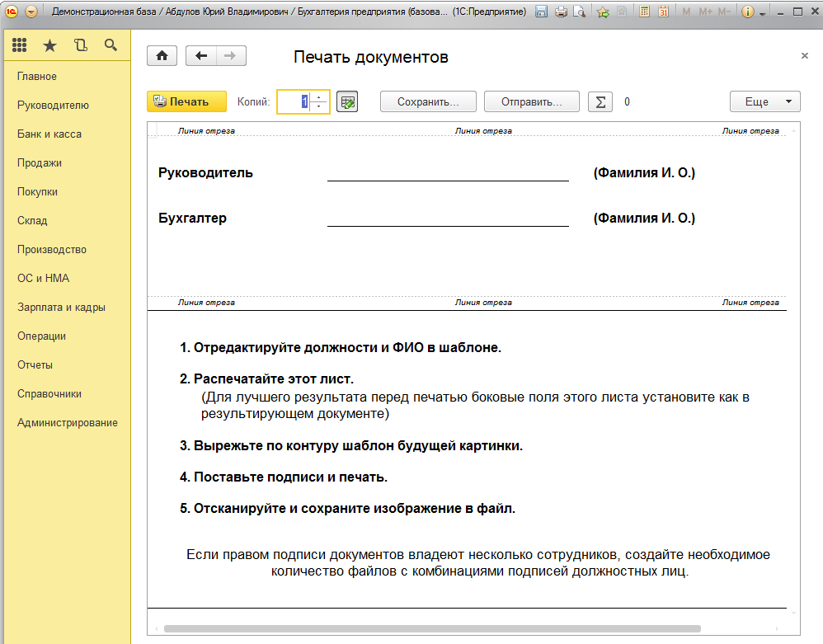Expand the Еще dropdown menu
823x644 pixels.
coord(764,102)
